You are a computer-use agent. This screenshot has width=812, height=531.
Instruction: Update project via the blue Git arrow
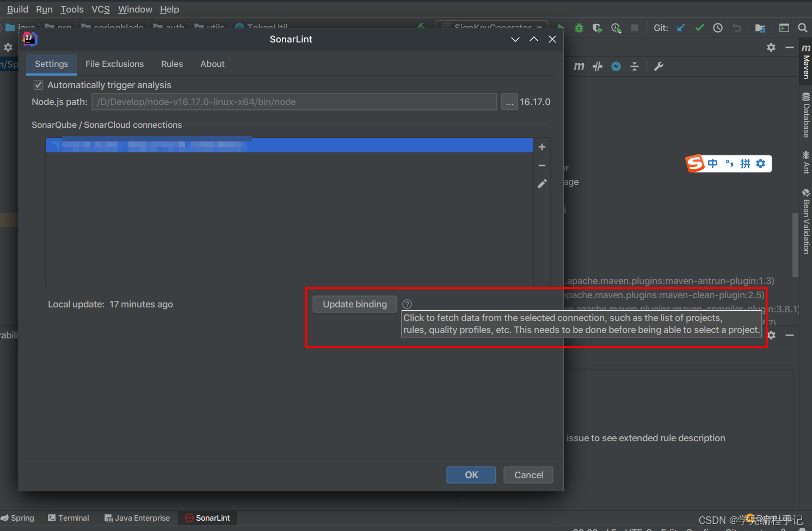(681, 28)
